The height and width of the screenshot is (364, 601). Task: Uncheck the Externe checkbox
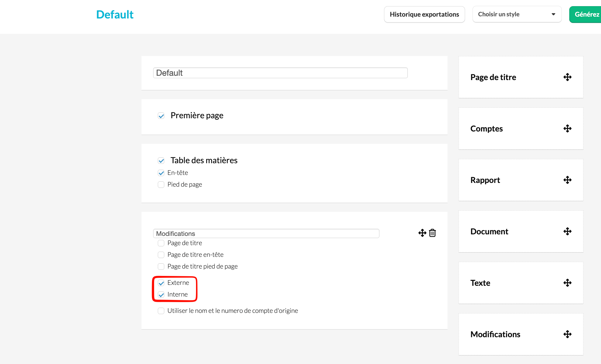tap(161, 283)
